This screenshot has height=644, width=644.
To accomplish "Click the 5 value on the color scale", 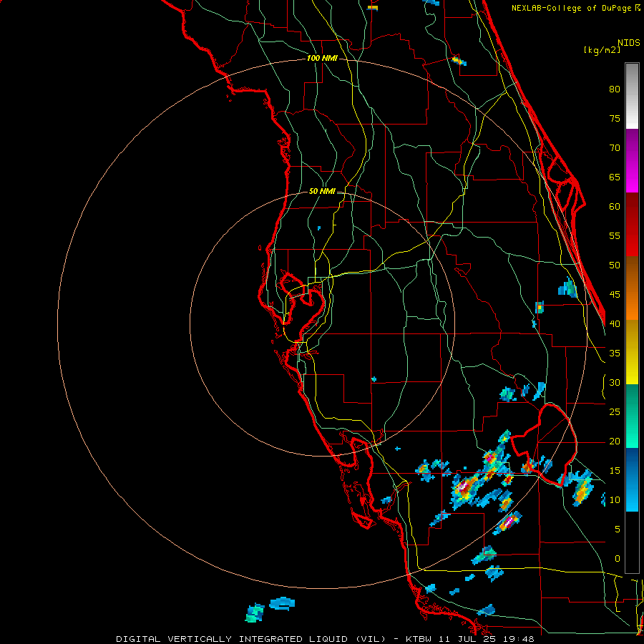I will pos(618,530).
